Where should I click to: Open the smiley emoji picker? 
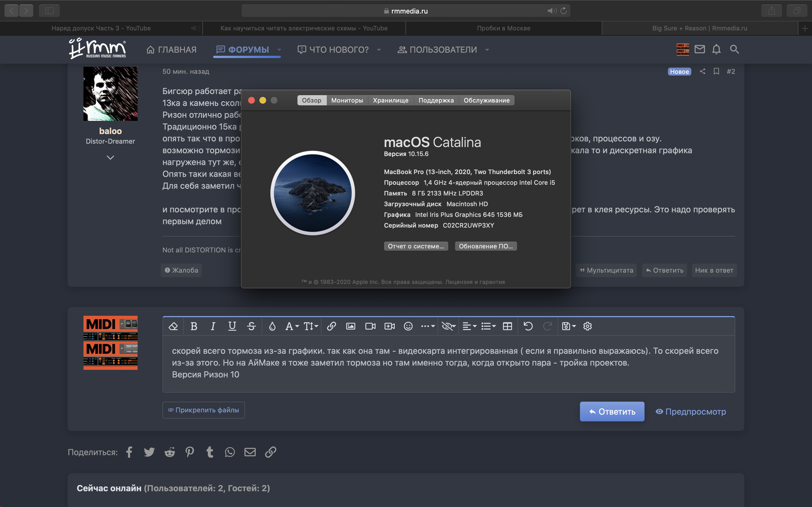point(408,326)
